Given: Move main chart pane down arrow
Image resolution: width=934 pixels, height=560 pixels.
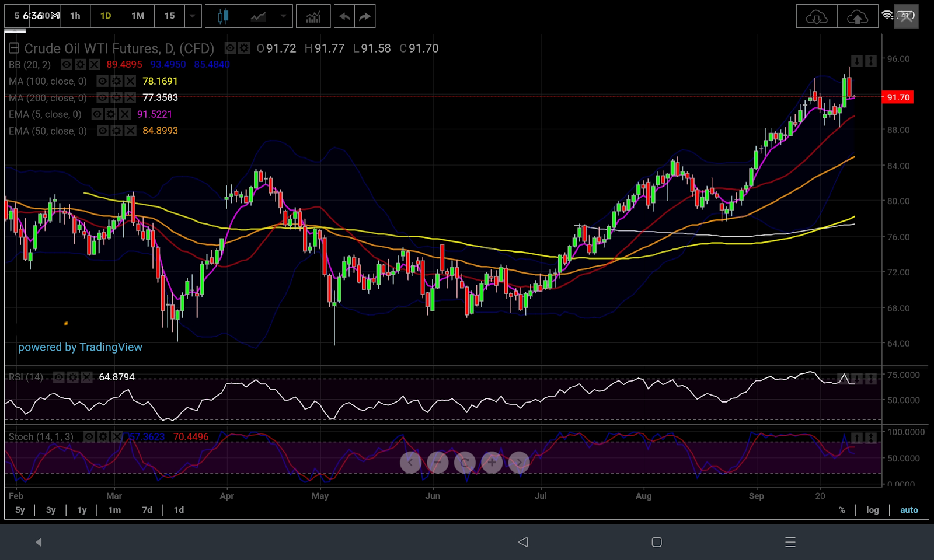Looking at the screenshot, I should click(x=856, y=61).
